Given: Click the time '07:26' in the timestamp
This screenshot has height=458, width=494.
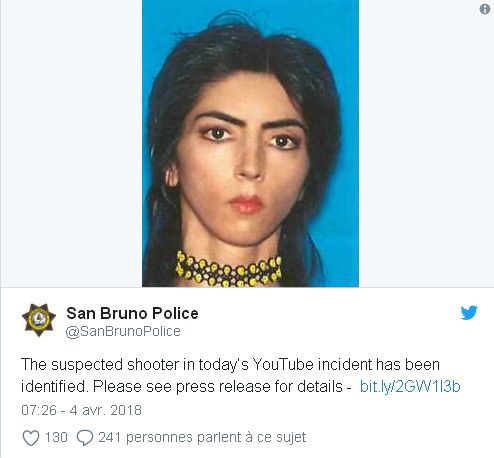Looking at the screenshot, I should pyautogui.click(x=39, y=410).
